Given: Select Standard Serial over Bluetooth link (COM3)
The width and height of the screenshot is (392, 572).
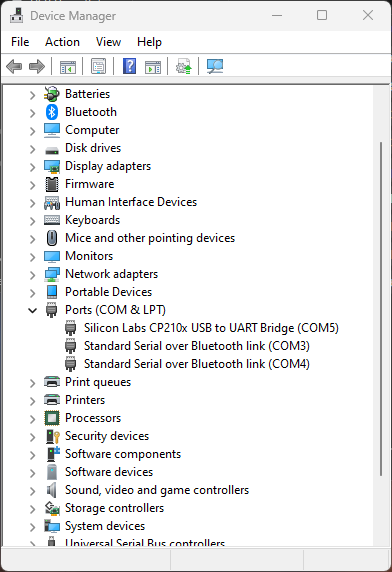Looking at the screenshot, I should pos(197,346).
